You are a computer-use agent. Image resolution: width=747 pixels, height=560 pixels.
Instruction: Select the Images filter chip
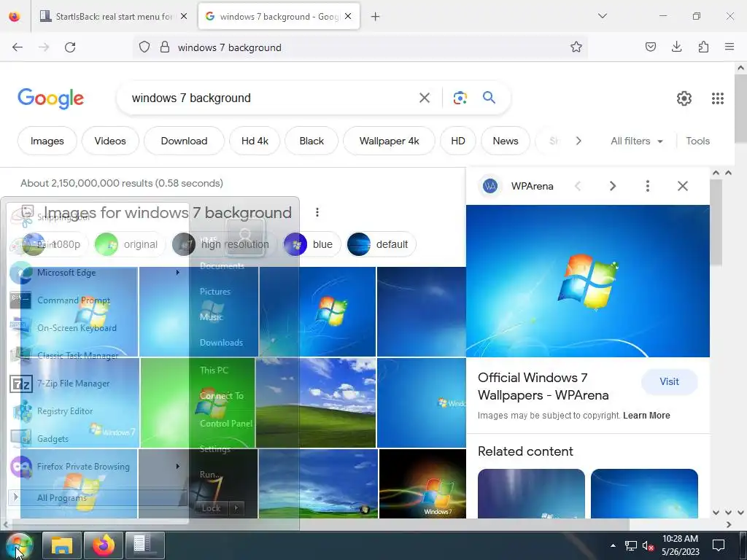(47, 141)
